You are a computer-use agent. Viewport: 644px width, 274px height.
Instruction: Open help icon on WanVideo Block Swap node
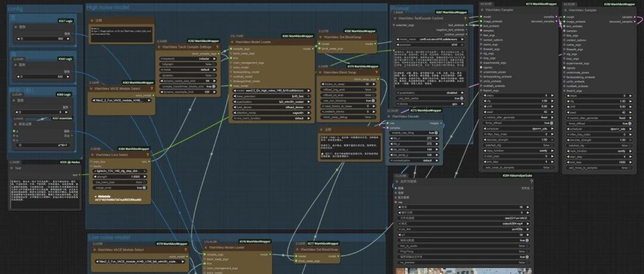coord(377,72)
